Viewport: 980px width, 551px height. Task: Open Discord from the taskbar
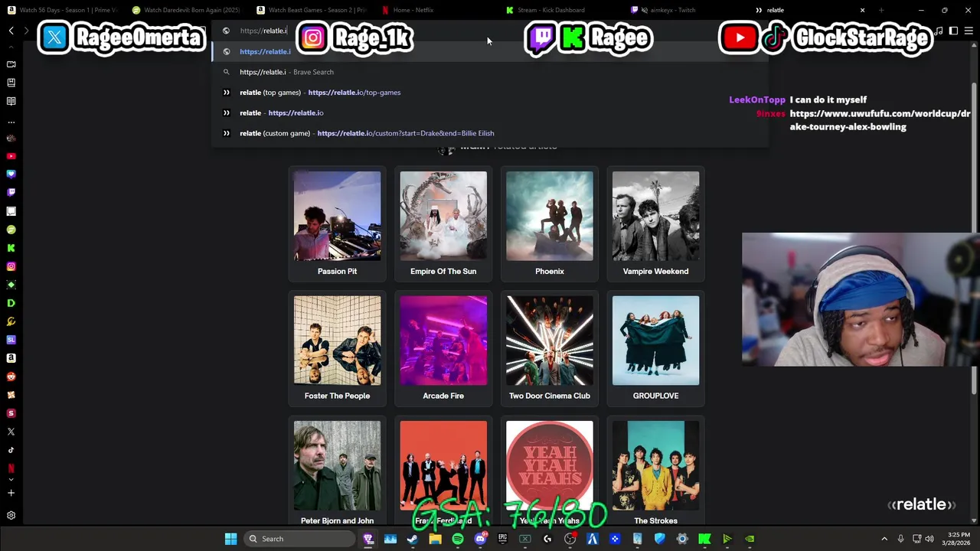pyautogui.click(x=480, y=539)
